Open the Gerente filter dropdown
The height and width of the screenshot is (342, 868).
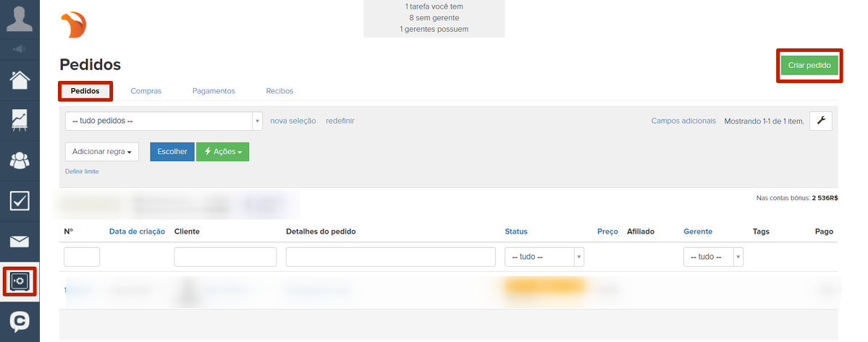(x=712, y=257)
